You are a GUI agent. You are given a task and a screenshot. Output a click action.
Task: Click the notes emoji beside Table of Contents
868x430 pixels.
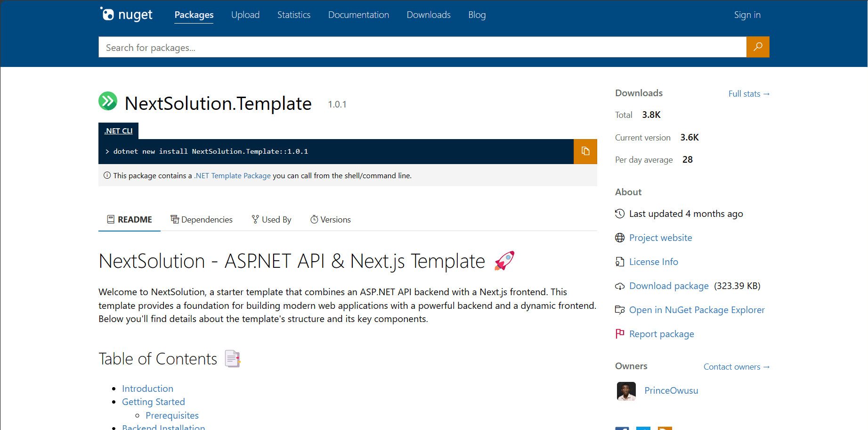coord(233,359)
